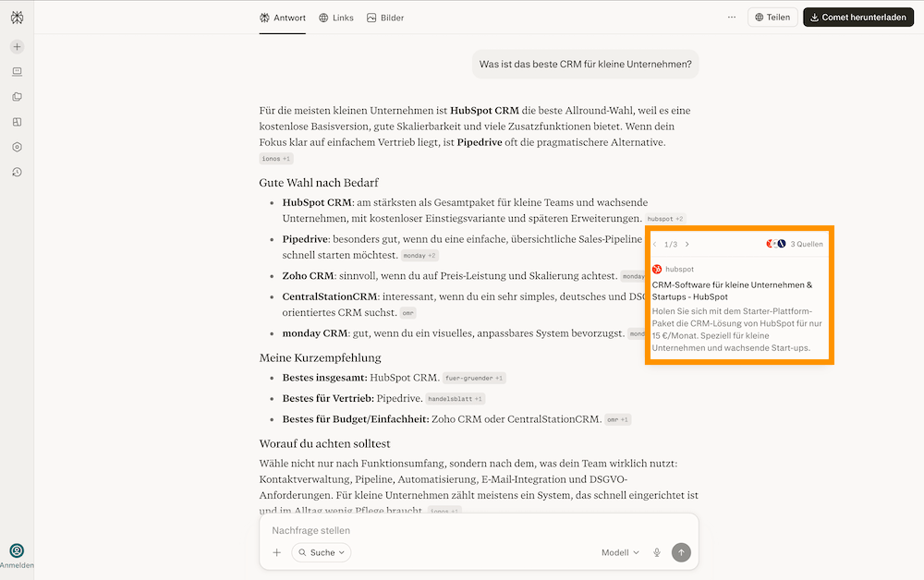Click the Anmelden account icon
Screen dimensions: 924x580
pos(17,550)
